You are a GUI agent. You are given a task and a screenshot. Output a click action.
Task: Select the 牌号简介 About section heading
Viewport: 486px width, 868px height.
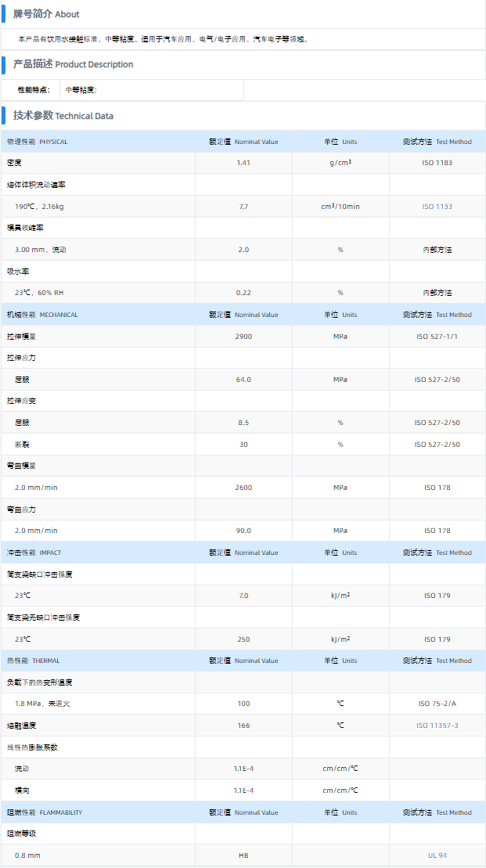point(46,14)
